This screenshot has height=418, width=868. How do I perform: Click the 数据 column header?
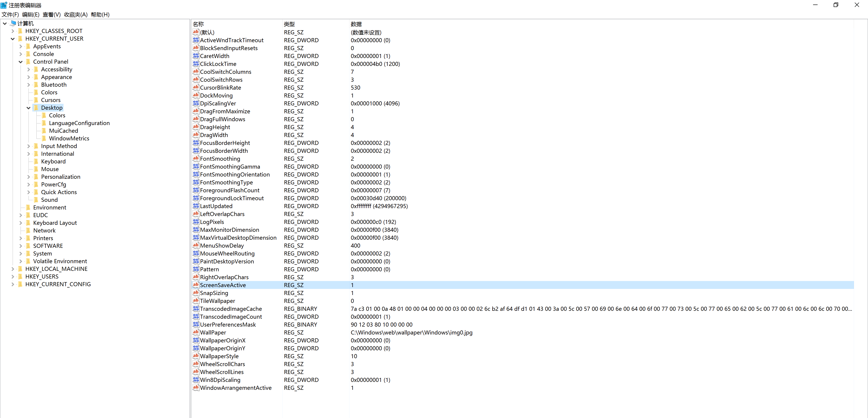(356, 24)
